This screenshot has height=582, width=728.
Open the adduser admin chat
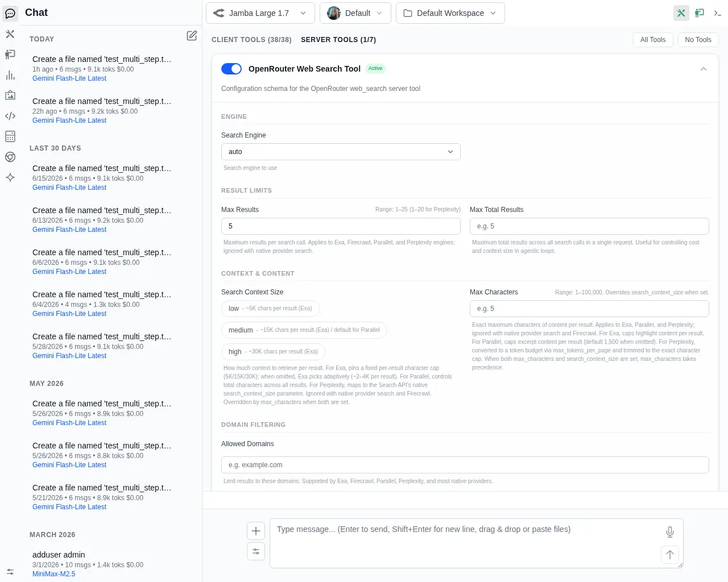pos(102,564)
